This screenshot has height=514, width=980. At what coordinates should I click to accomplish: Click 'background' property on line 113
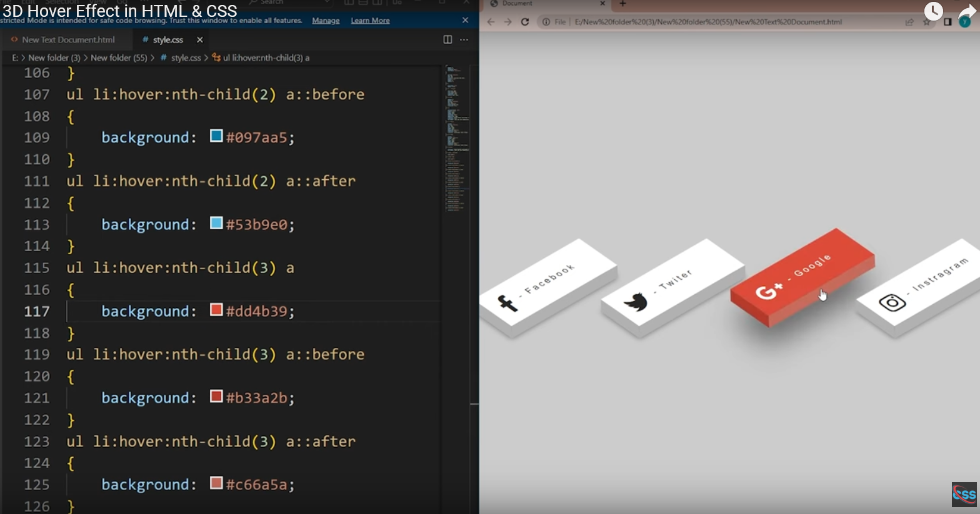pyautogui.click(x=145, y=224)
